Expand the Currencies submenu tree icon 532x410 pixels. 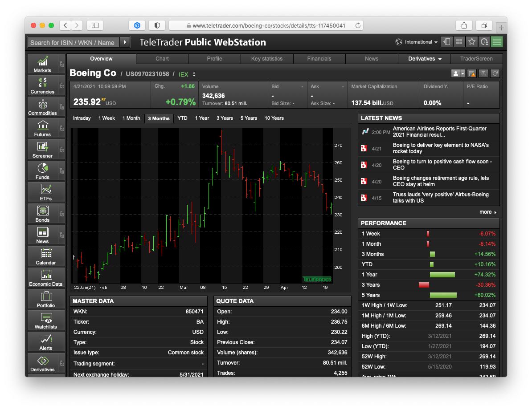pyautogui.click(x=61, y=85)
